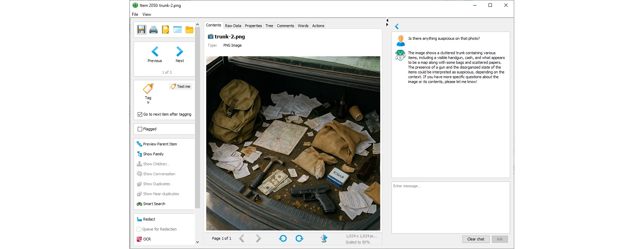The image size is (644, 249).
Task: Click the Ask button
Action: 500,239
